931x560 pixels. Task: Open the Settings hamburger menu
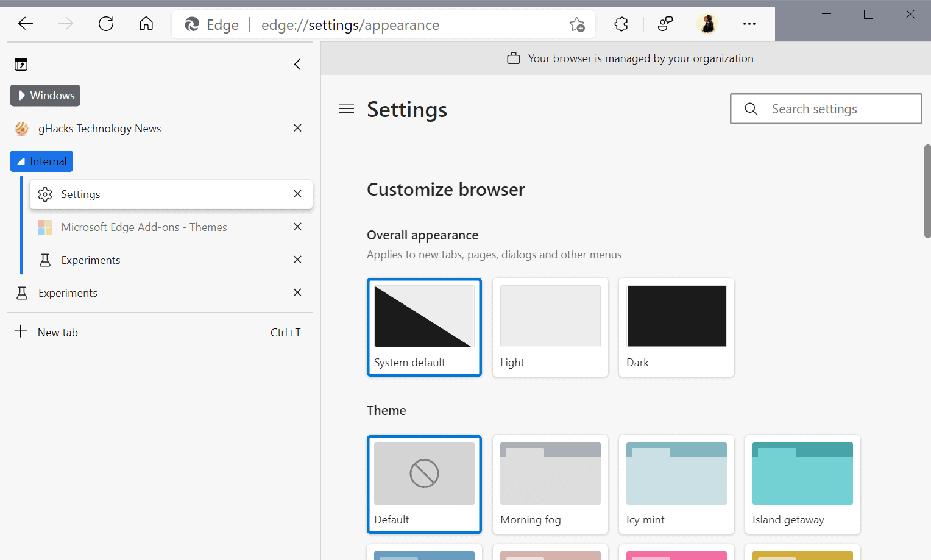pos(347,108)
